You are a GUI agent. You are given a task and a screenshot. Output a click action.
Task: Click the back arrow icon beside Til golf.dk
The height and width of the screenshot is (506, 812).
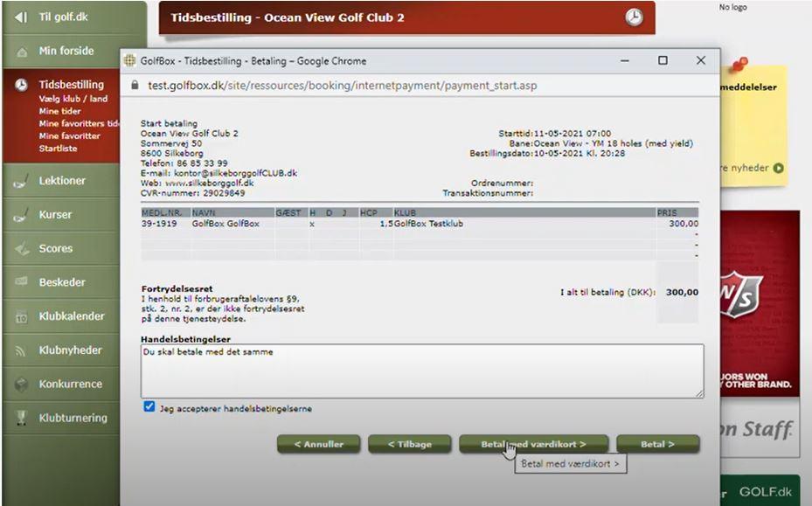[x=21, y=17]
